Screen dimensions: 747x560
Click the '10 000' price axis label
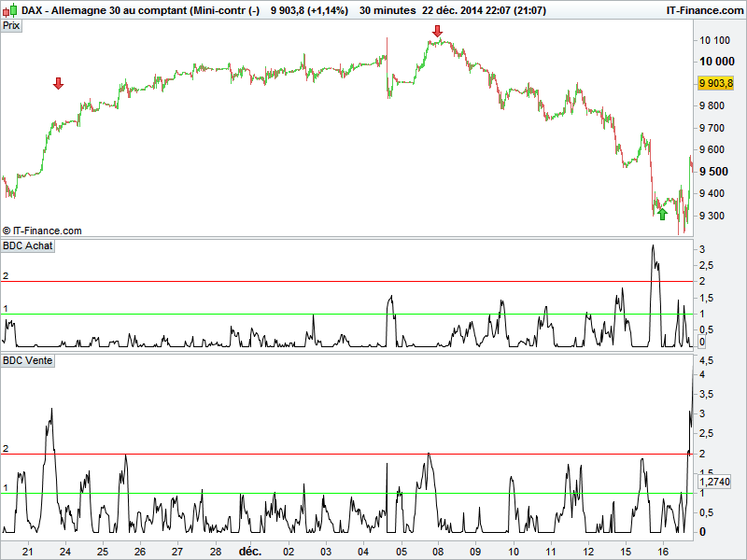coord(716,61)
